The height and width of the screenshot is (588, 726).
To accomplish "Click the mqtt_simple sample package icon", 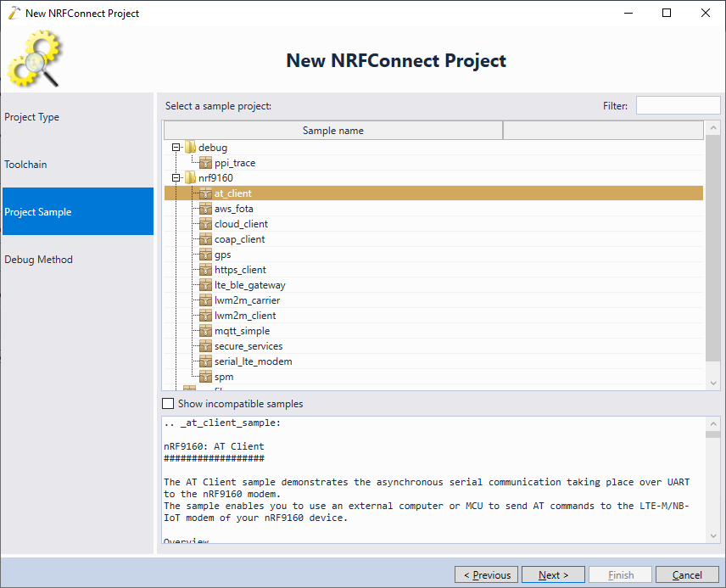I will tap(205, 331).
